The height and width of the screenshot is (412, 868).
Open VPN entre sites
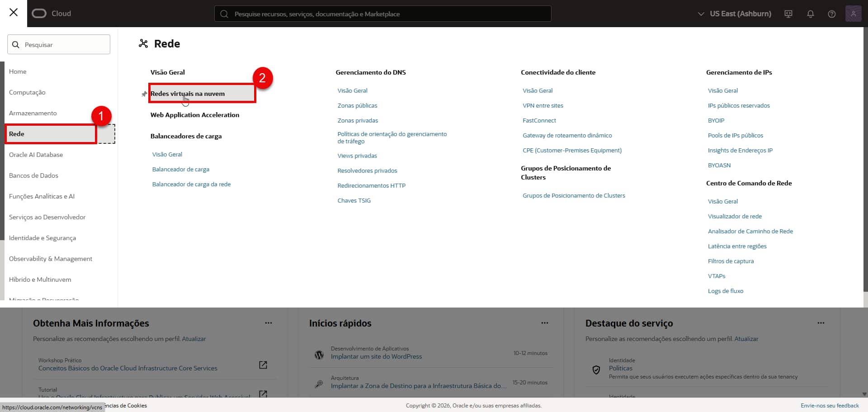coord(543,105)
